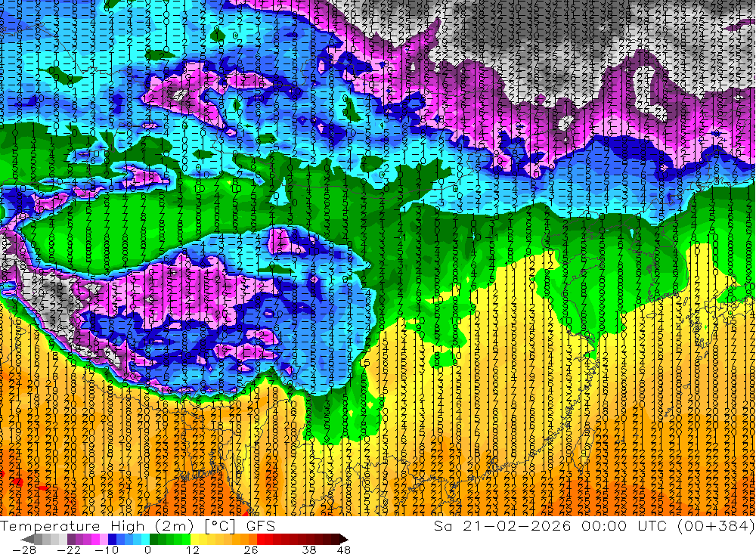Click the 'Temperature High (2m)' title text

(x=97, y=526)
